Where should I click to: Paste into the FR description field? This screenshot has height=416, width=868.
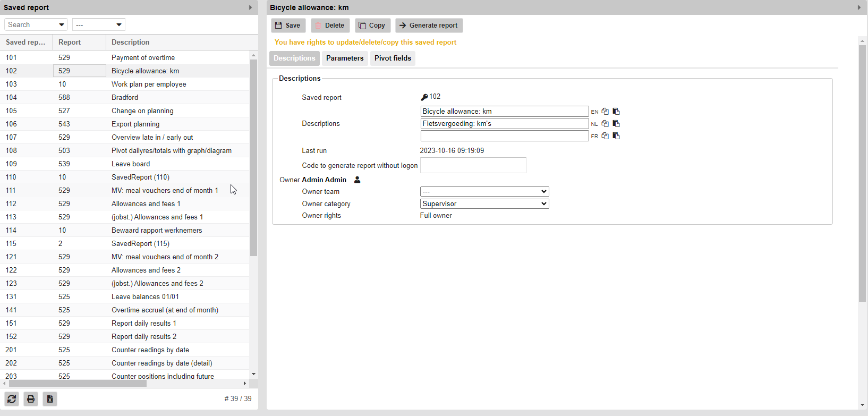[x=616, y=136]
